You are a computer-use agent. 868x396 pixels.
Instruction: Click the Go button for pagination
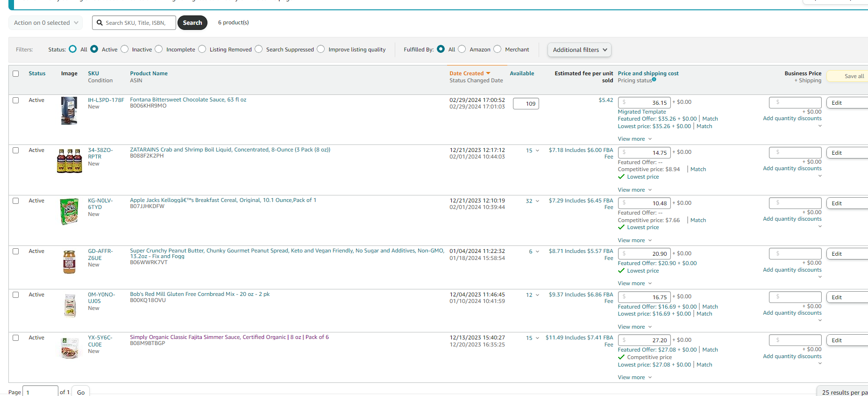tap(81, 392)
